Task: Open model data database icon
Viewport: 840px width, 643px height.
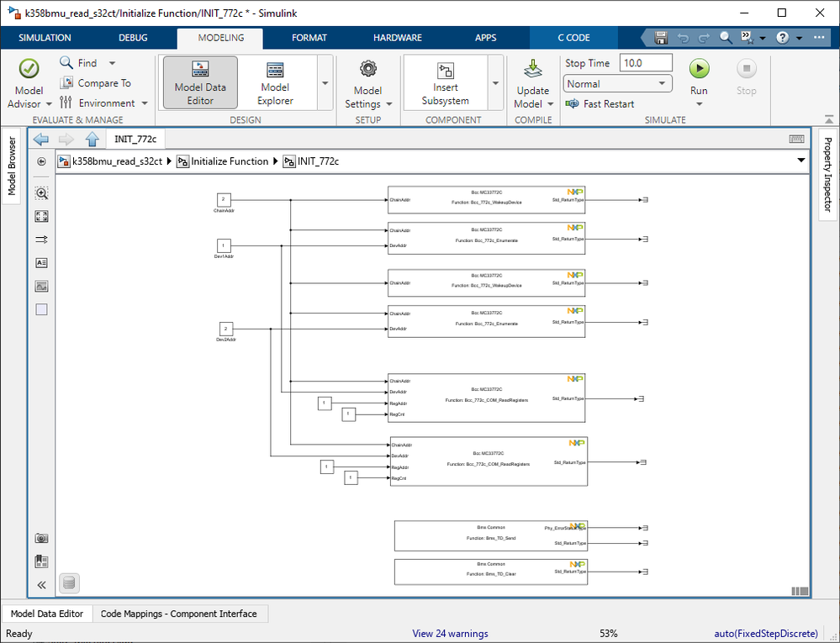Action: click(x=69, y=582)
